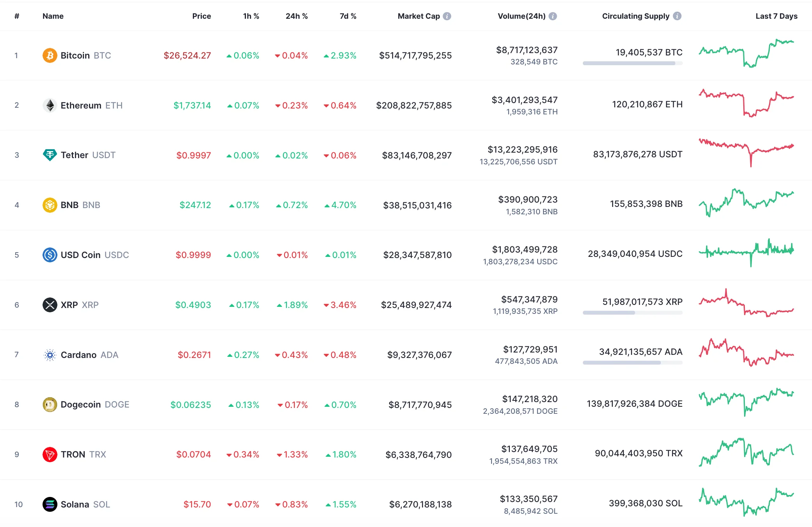Sort the table by Price
This screenshot has height=527, width=812.
click(201, 16)
